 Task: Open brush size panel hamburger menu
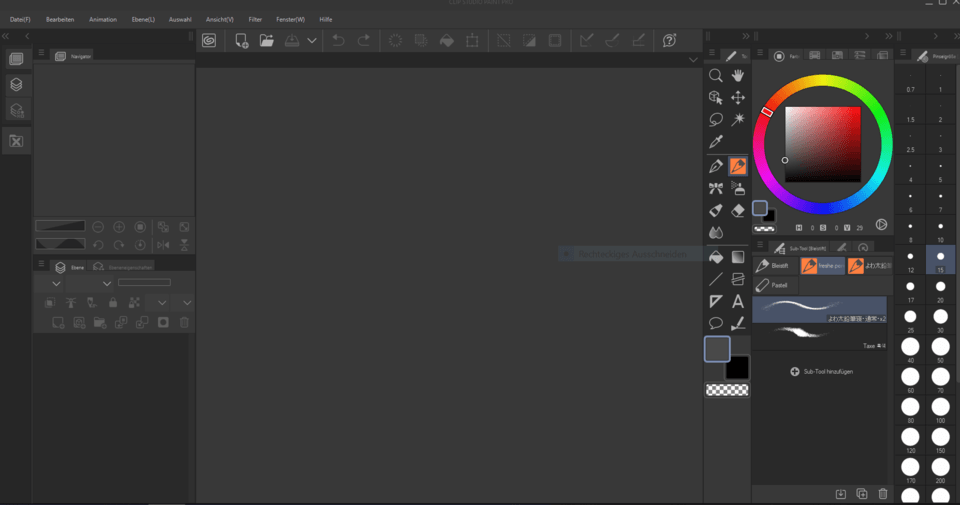(902, 53)
